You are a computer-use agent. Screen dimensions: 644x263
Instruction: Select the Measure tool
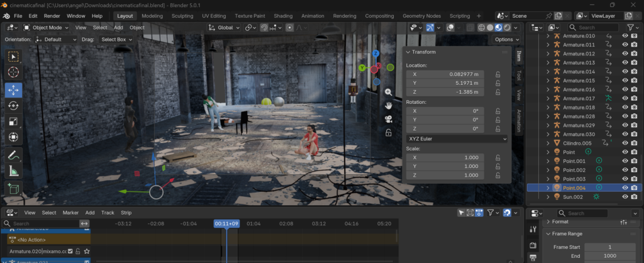(13, 171)
